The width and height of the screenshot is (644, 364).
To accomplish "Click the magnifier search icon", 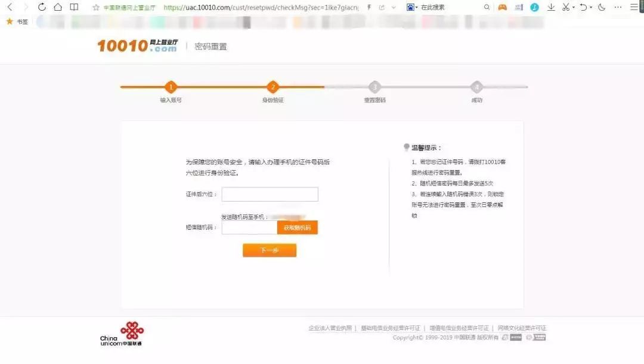I will pyautogui.click(x=487, y=7).
